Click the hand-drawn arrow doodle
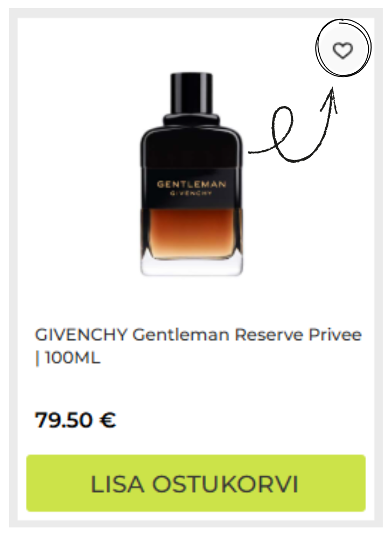This screenshot has height=534, width=392. coord(292,125)
